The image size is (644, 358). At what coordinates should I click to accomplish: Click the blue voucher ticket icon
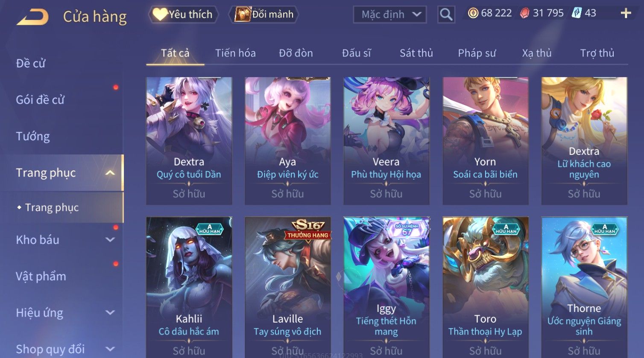click(x=577, y=13)
